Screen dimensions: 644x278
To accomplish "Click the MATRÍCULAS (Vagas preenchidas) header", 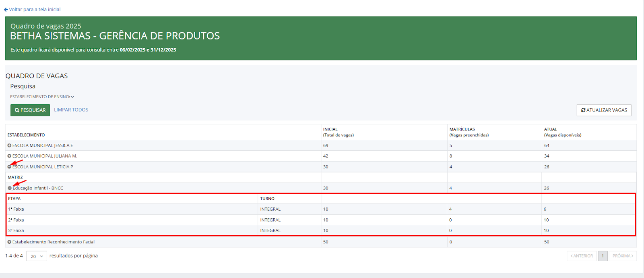I will click(x=469, y=132).
